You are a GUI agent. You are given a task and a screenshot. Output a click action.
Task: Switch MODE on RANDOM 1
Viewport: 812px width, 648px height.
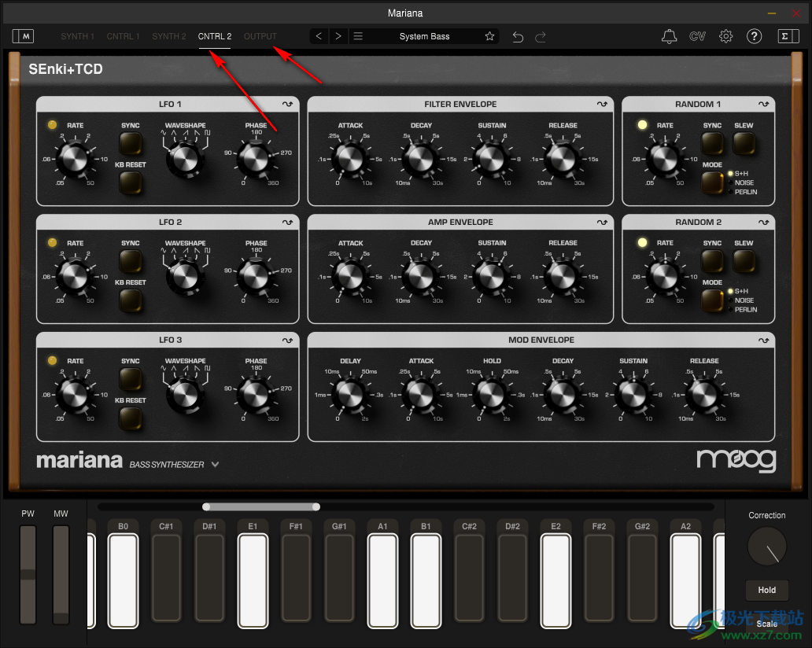(712, 183)
